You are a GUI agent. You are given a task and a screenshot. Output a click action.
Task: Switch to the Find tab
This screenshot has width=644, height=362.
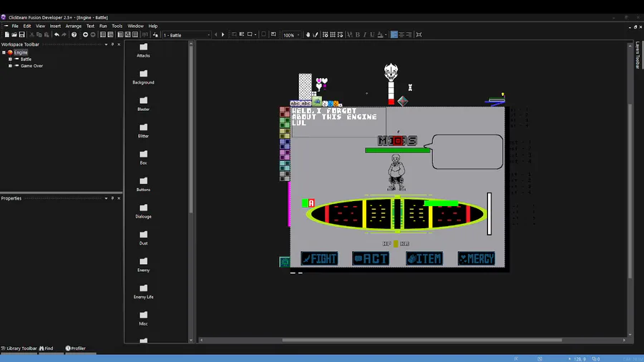pyautogui.click(x=47, y=348)
